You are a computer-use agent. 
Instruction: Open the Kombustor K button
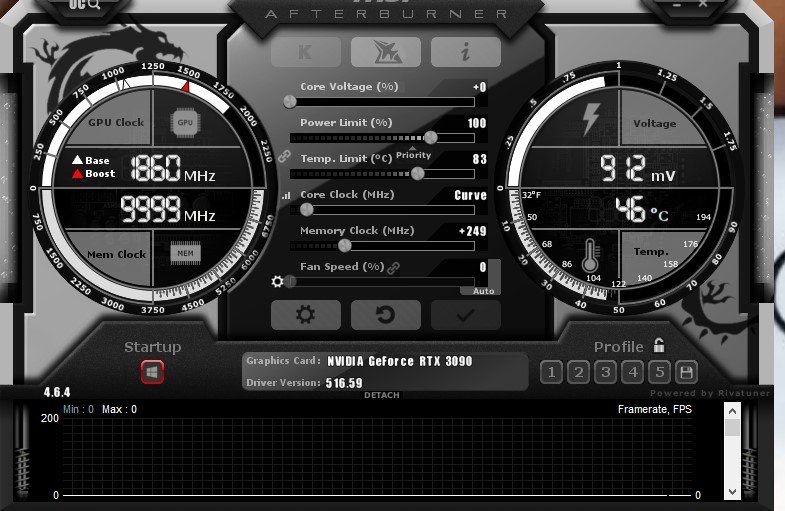point(306,52)
